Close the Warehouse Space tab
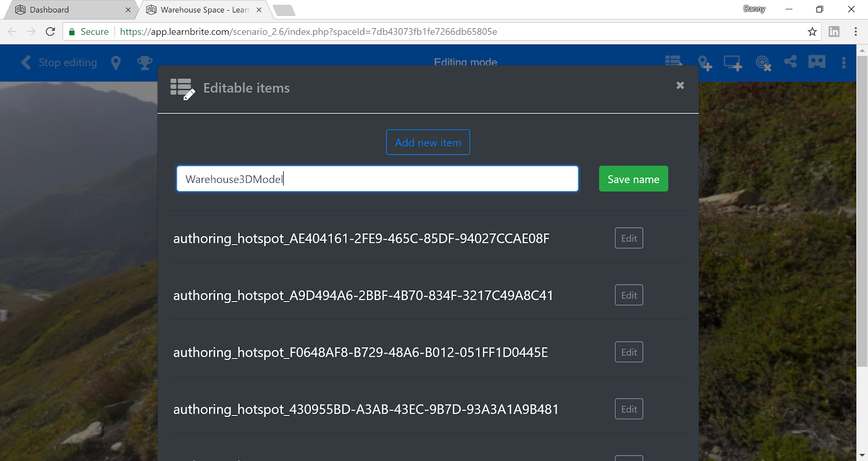The image size is (868, 461). [259, 10]
